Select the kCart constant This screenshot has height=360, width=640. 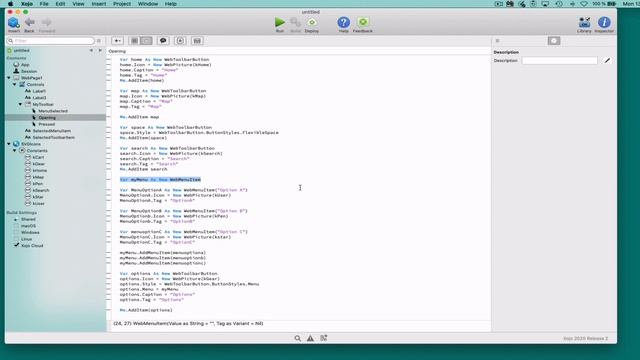point(38,157)
